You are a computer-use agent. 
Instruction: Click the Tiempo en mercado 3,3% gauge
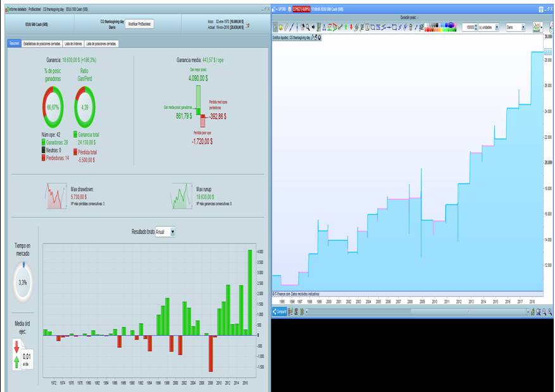pos(23,282)
